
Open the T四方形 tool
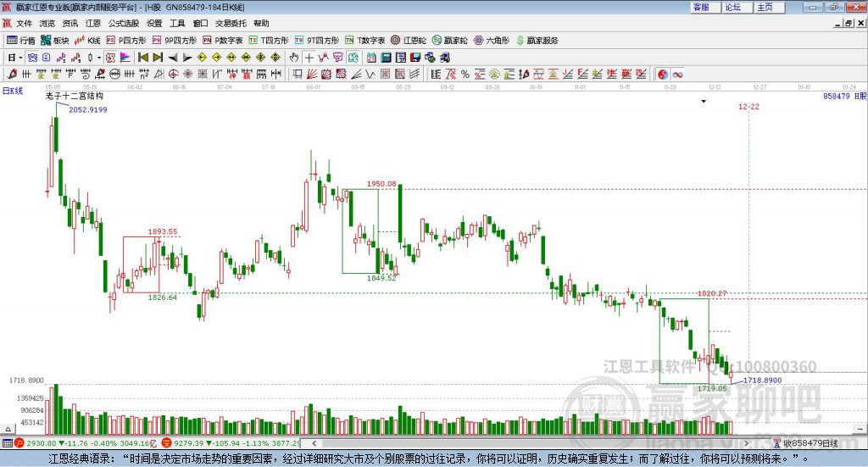[269, 41]
